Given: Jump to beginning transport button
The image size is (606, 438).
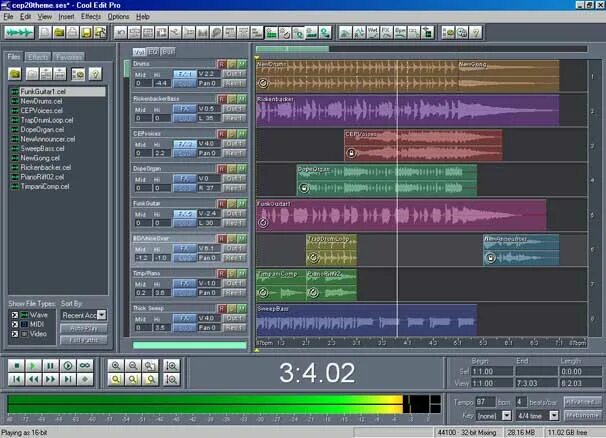Looking at the screenshot, I should [x=17, y=379].
